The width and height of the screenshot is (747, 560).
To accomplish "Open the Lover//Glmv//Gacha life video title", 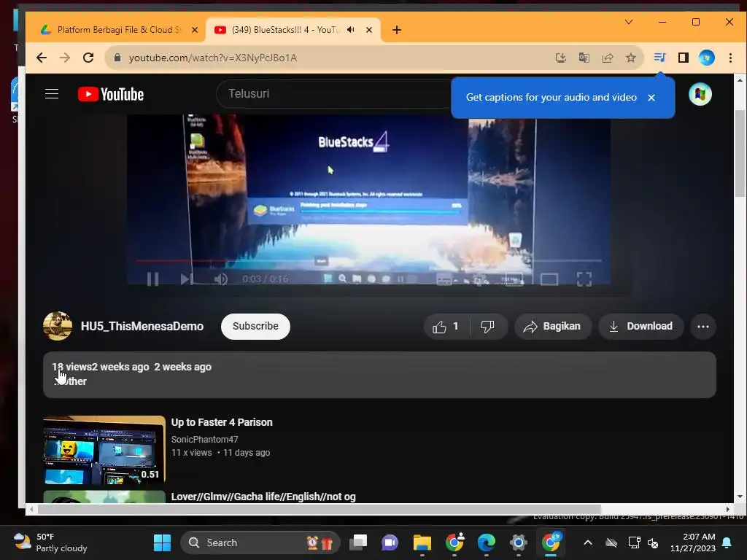I will click(x=263, y=497).
